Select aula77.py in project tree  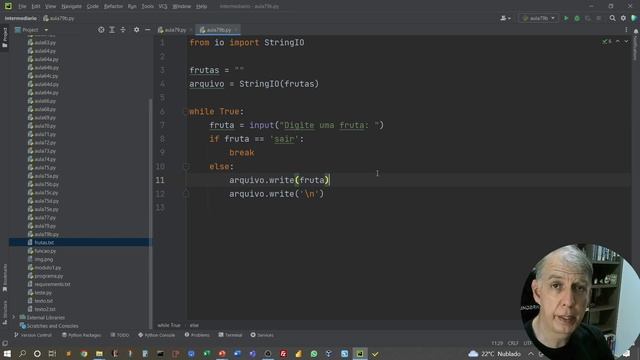pyautogui.click(x=45, y=218)
